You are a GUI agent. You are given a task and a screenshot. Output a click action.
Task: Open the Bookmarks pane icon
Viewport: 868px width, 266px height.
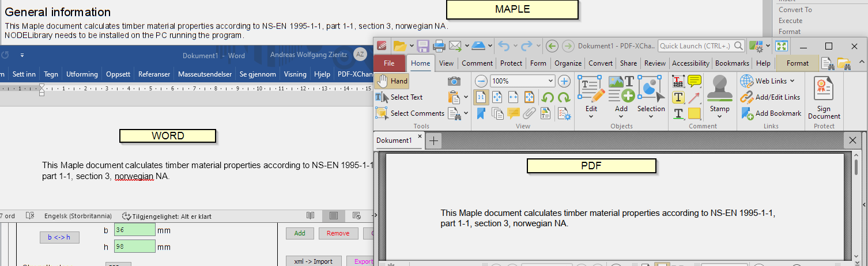click(x=481, y=113)
